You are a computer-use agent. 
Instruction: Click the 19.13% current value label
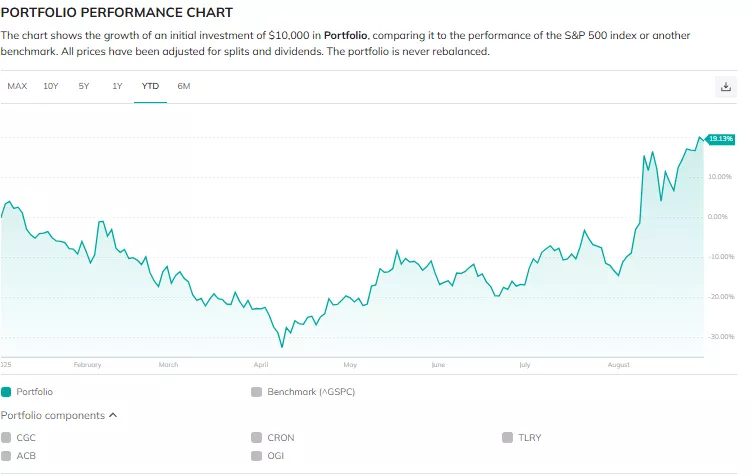[x=720, y=139]
